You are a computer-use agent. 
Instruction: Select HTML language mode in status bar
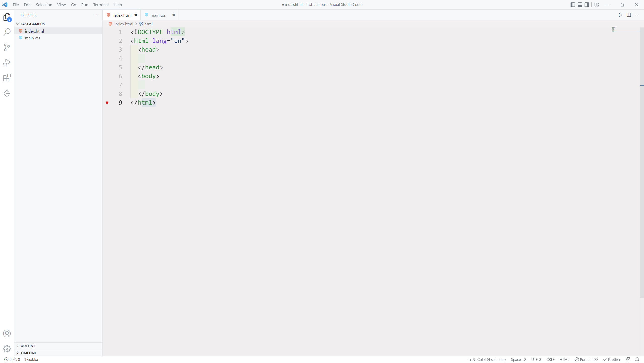564,359
